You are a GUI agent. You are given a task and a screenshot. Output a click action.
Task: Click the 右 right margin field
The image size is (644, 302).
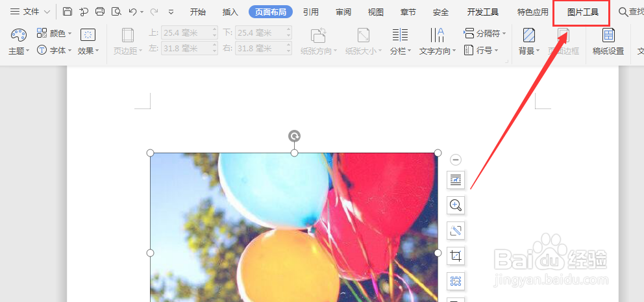click(x=264, y=49)
